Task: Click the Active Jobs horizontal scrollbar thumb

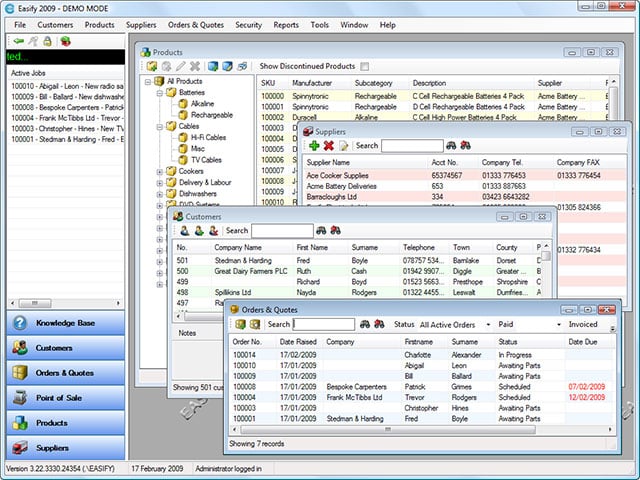Action: (x=35, y=303)
